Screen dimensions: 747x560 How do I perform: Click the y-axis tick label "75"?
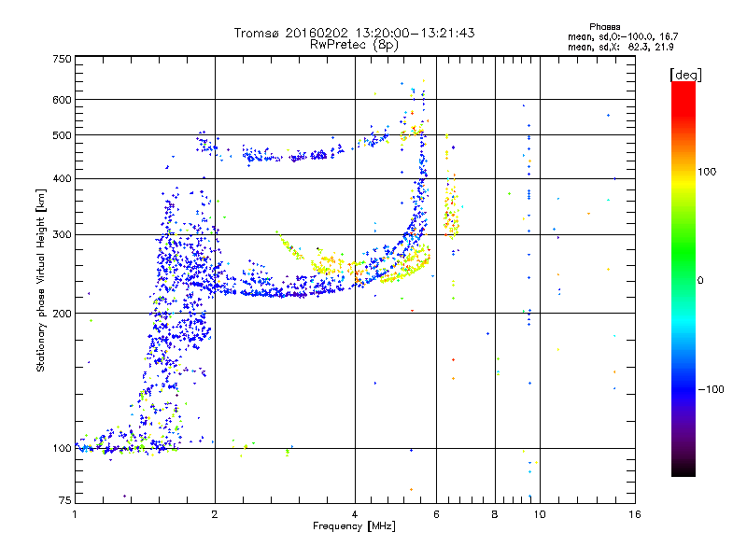[x=64, y=500]
